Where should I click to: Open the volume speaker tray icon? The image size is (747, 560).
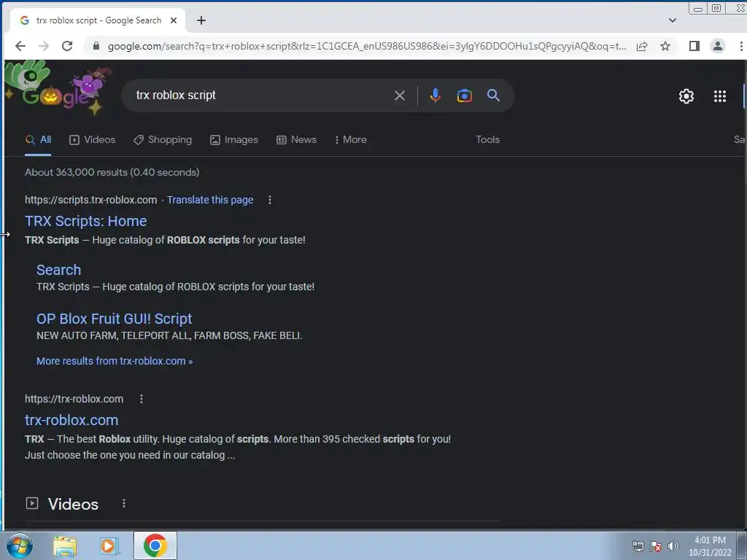coord(673,546)
